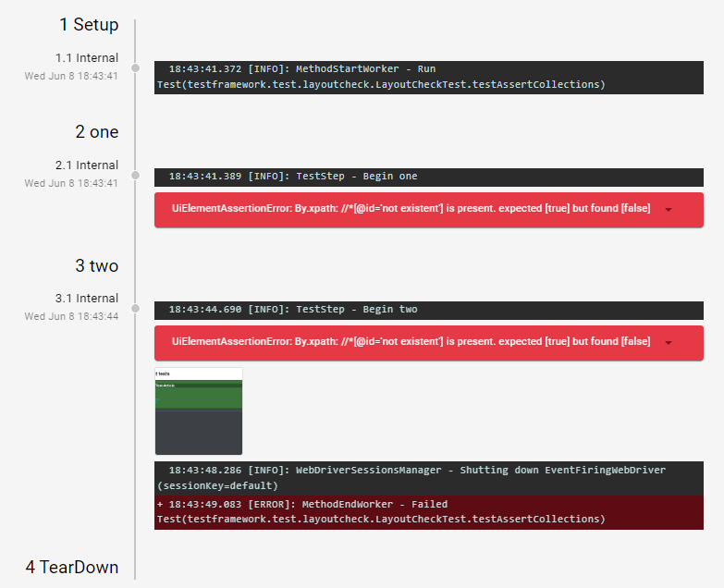Click the UiElementAssertionError message under step two

click(x=411, y=341)
